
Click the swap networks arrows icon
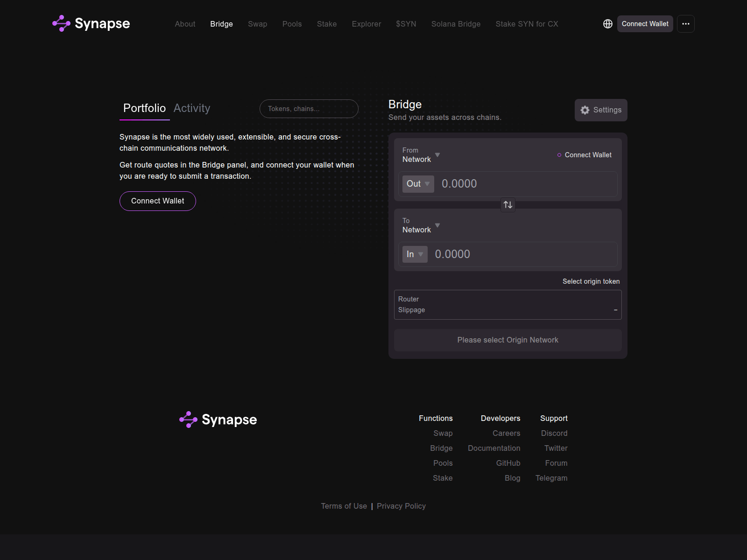508,205
